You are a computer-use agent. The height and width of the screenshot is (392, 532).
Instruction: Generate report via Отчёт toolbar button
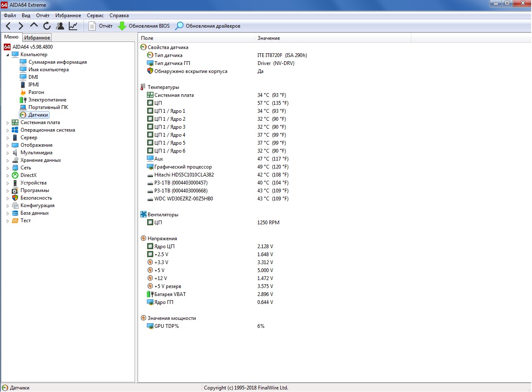pyautogui.click(x=101, y=26)
